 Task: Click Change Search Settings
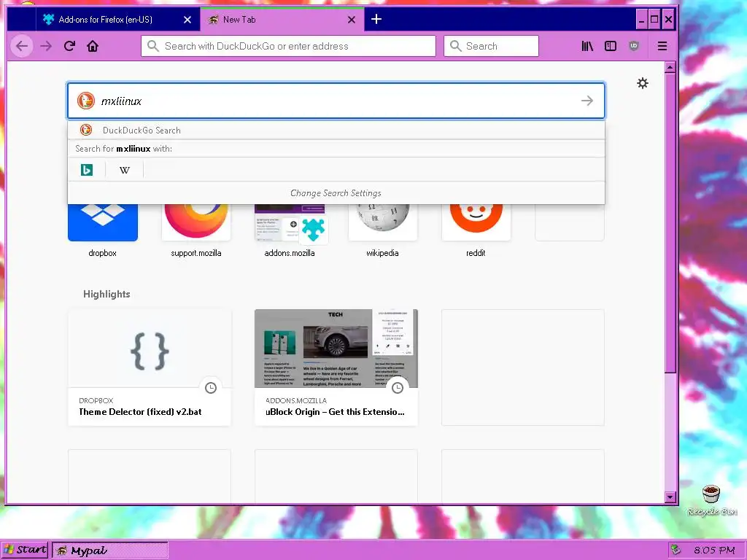point(336,192)
